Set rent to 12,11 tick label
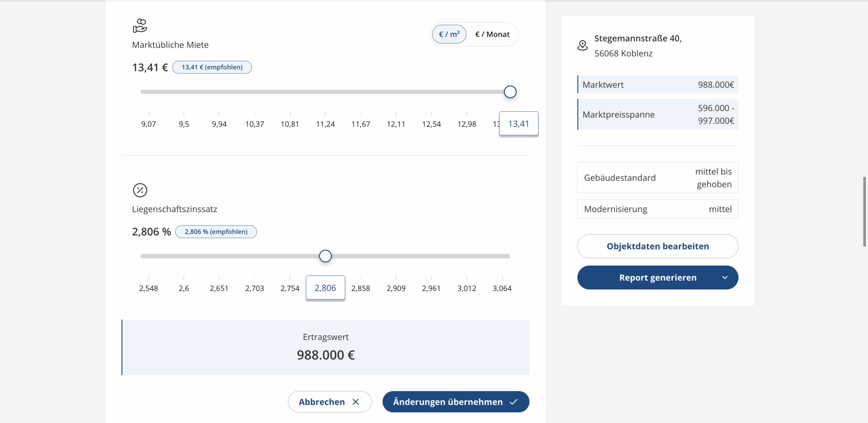This screenshot has width=868, height=423. pos(396,124)
